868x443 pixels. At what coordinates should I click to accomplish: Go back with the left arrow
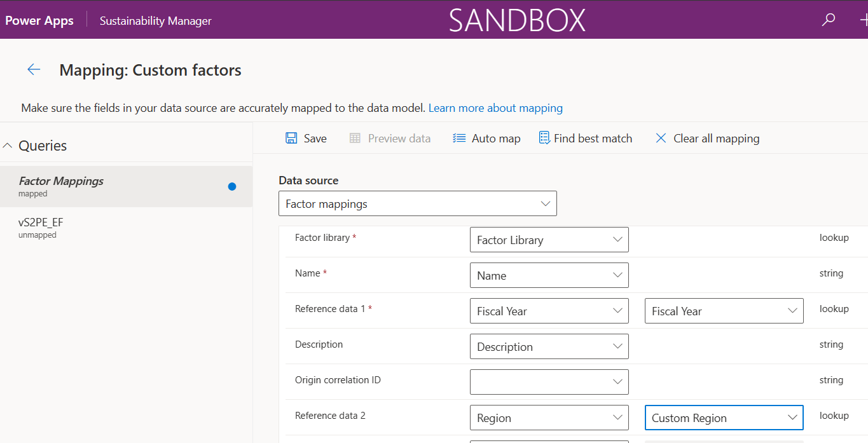point(34,70)
